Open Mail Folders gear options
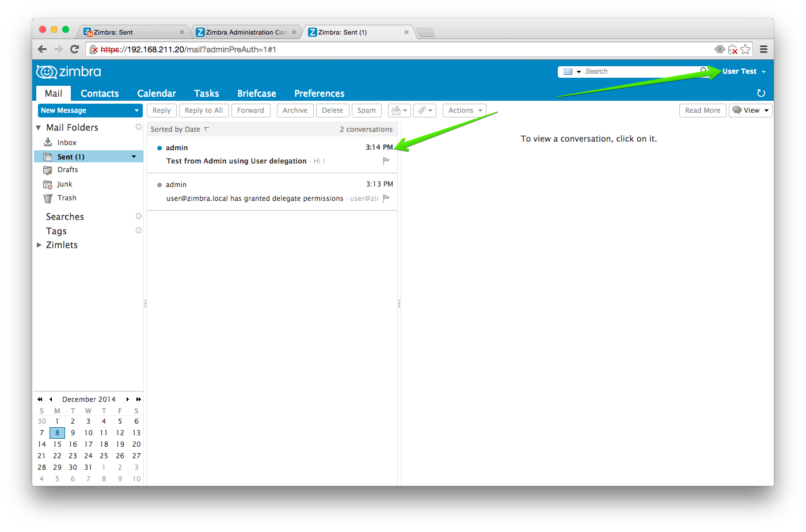Screen dimensions: 806x532 (139, 127)
